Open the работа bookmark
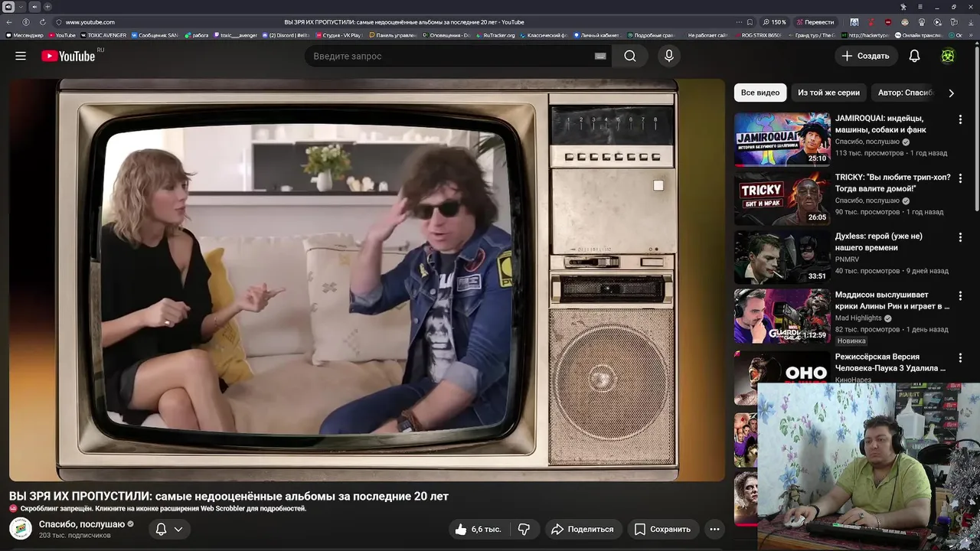Viewport: 980px width, 551px height. pos(197,35)
